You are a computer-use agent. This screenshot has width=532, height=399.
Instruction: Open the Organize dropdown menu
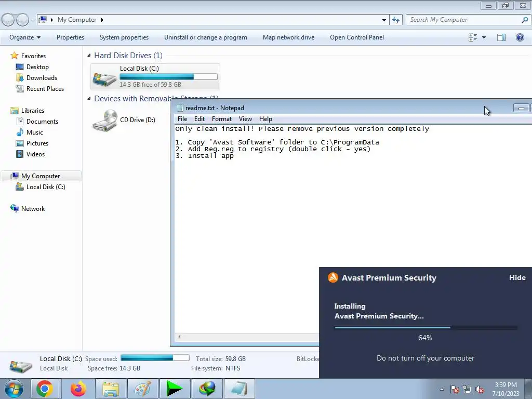(25, 37)
